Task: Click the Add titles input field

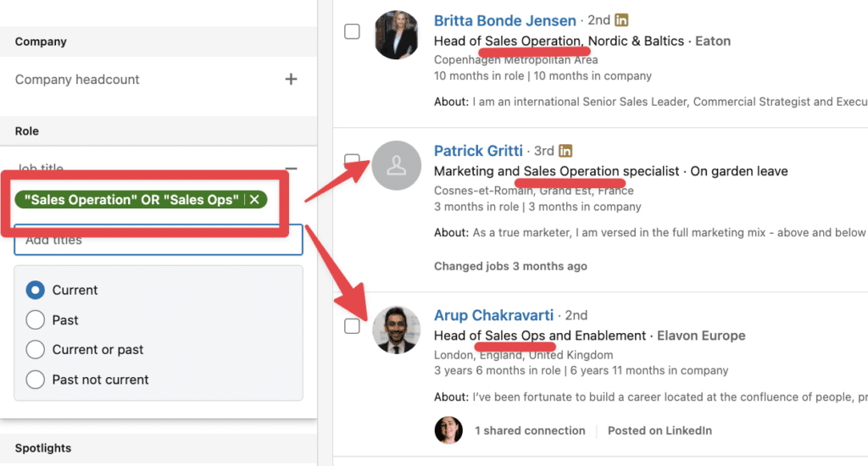Action: pyautogui.click(x=159, y=240)
